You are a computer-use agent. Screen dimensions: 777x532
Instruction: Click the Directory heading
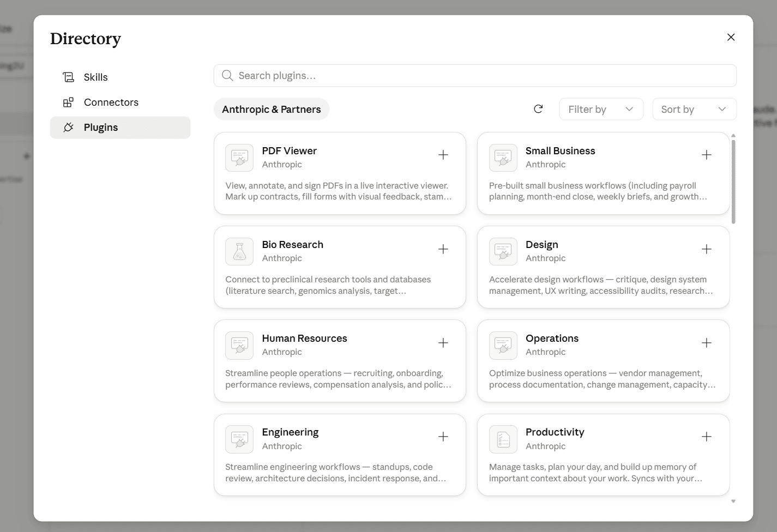(86, 39)
